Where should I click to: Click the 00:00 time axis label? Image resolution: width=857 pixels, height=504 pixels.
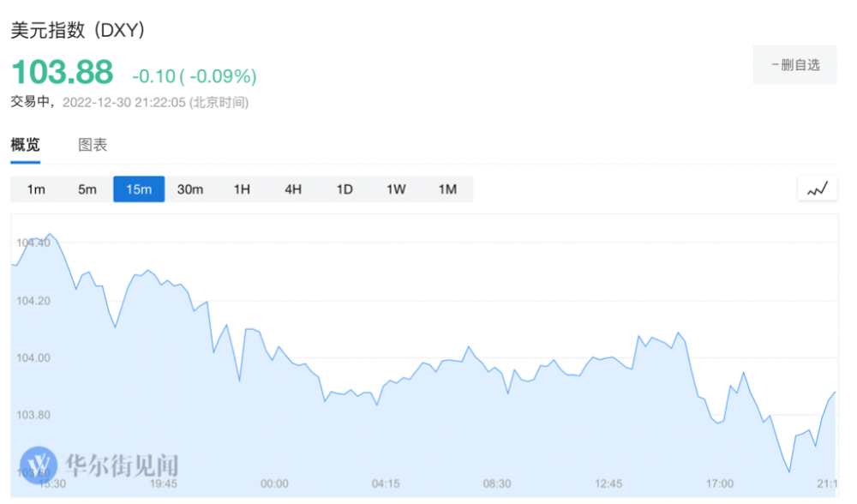(x=274, y=483)
